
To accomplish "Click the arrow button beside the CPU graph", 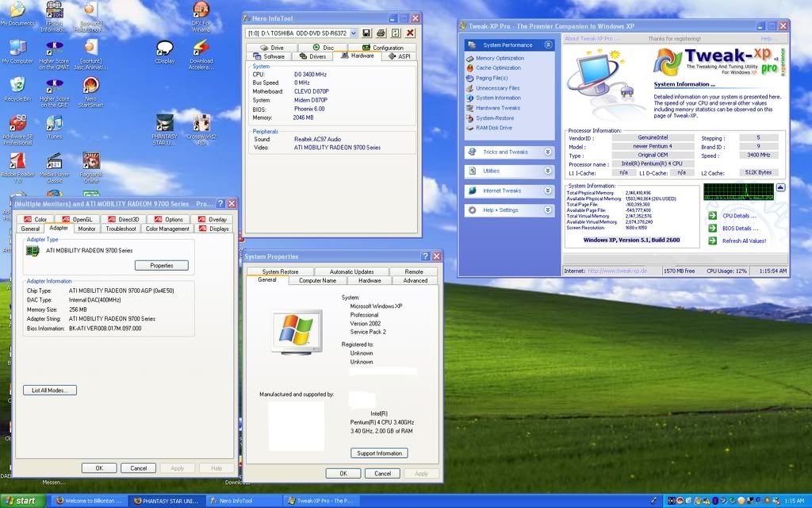I will click(x=780, y=187).
